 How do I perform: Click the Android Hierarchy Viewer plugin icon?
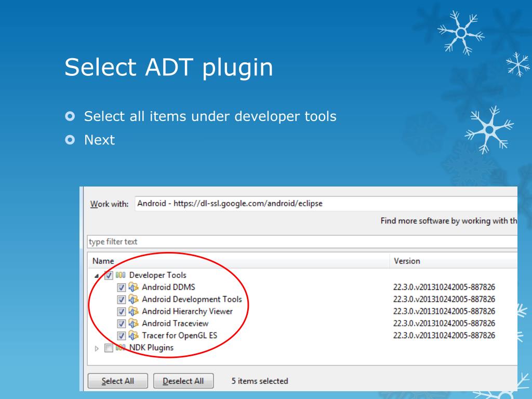click(x=134, y=312)
